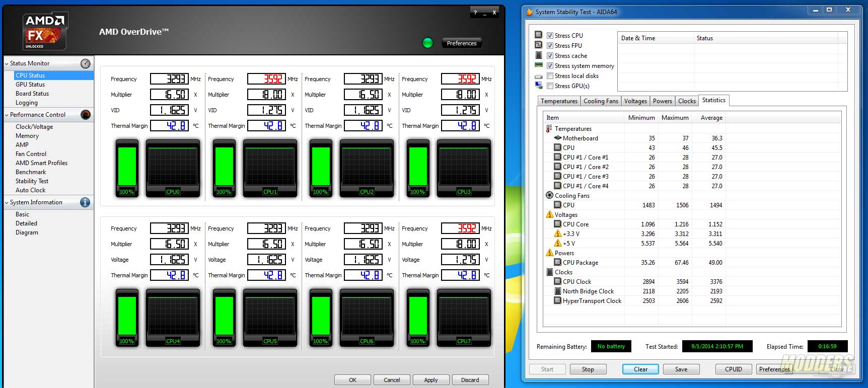Switch to the Voltages tab
This screenshot has height=388, width=868.
click(635, 101)
